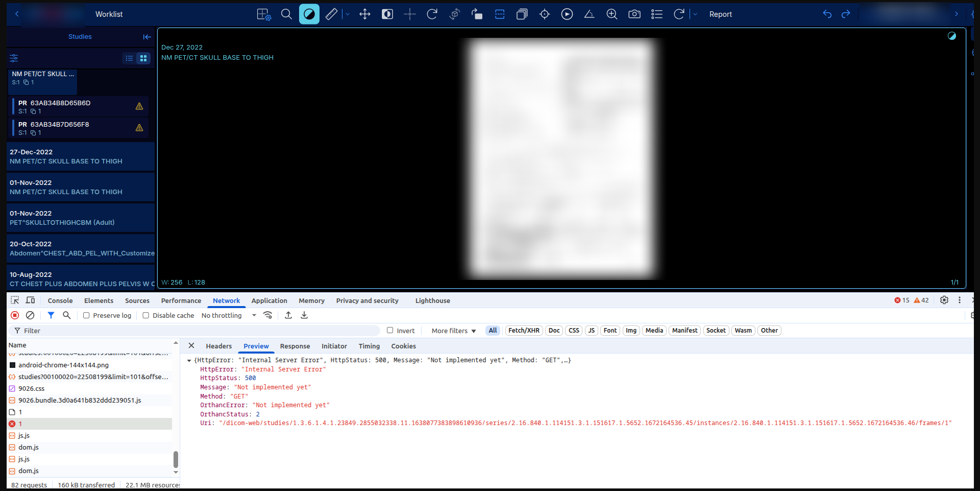
Task: Open the request Headers tab
Action: [218, 346]
